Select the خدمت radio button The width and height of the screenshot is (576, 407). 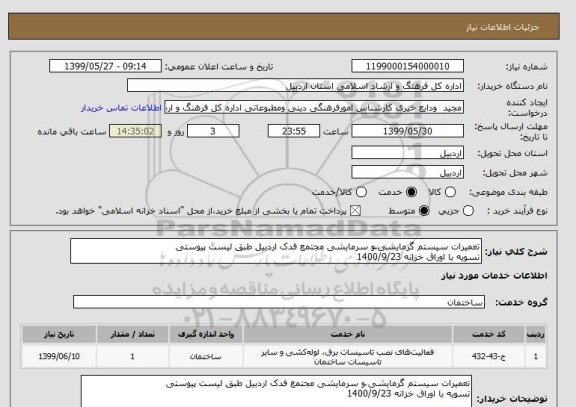tap(411, 192)
